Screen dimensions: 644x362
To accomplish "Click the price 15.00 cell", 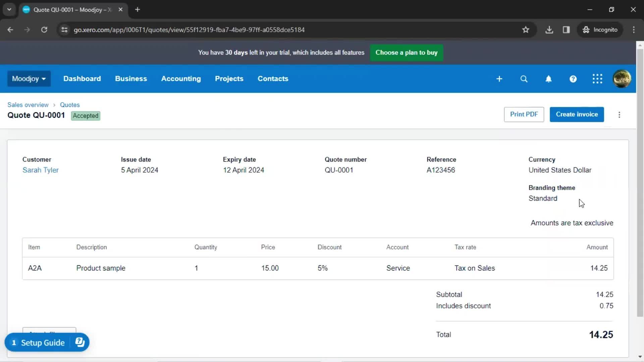I will coord(270,268).
